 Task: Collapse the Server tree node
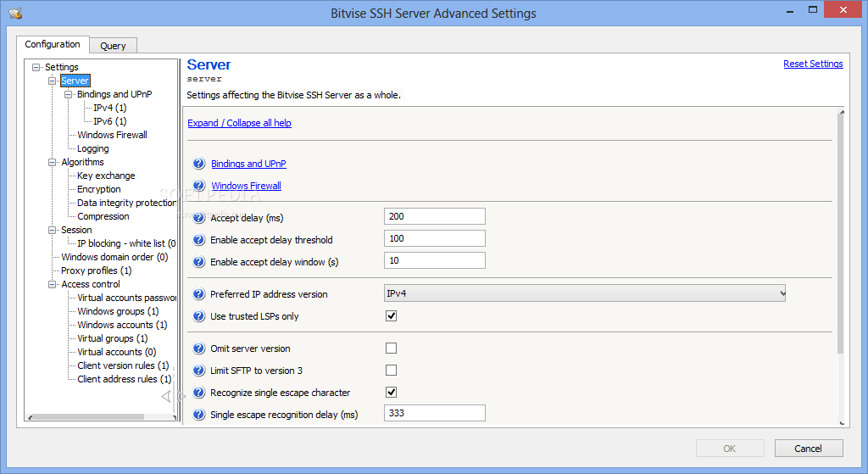[52, 81]
